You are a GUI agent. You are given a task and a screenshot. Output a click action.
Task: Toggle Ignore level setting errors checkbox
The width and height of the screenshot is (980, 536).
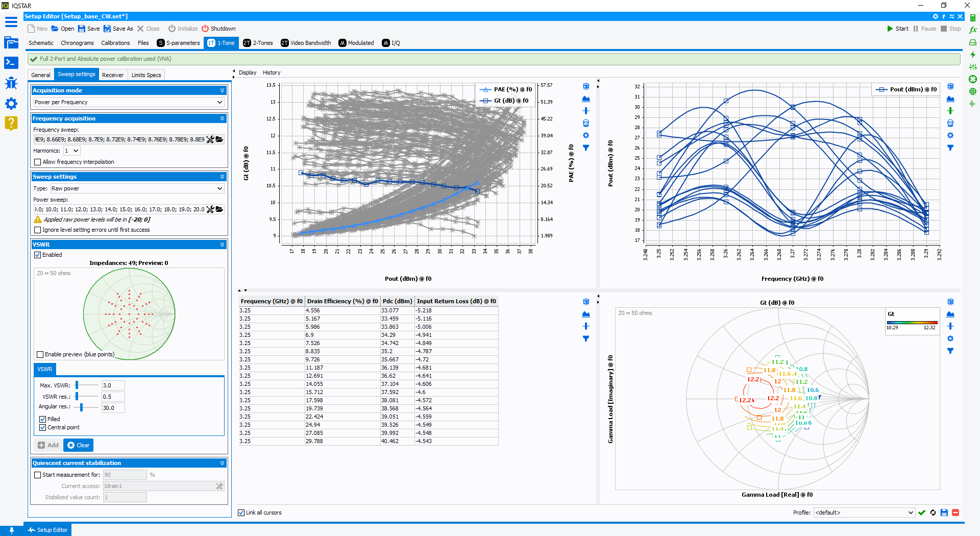[x=37, y=230]
